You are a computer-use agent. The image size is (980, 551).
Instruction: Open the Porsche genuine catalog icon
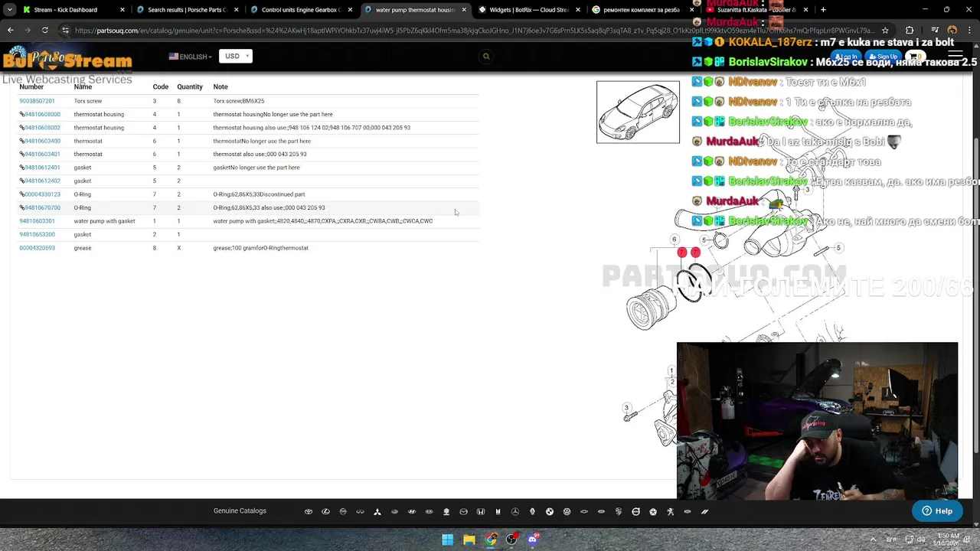pyautogui.click(x=619, y=511)
